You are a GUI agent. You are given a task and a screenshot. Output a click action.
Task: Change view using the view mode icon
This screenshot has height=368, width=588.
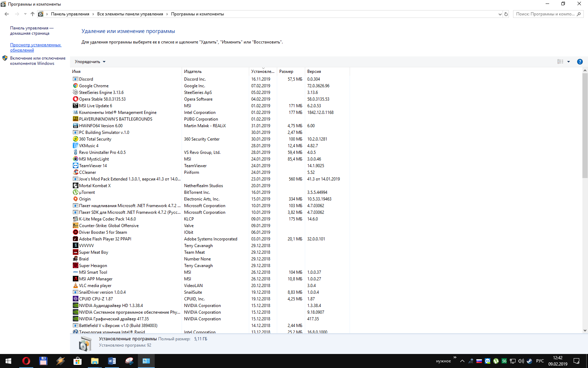click(x=560, y=62)
